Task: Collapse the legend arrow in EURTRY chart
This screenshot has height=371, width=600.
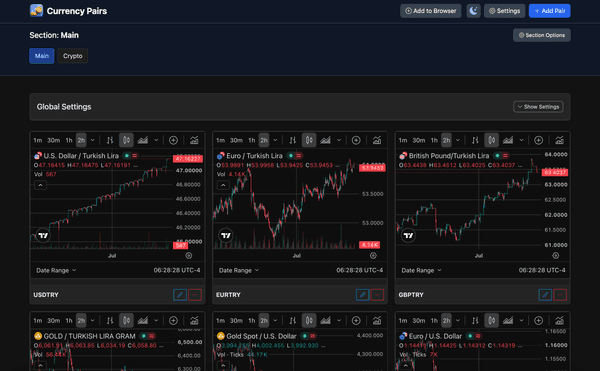Action: tap(223, 186)
